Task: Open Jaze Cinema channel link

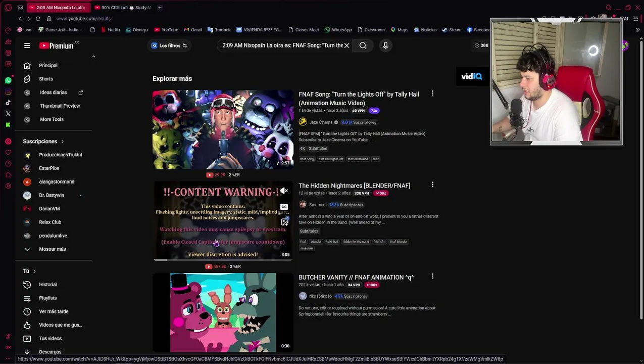Action: click(321, 122)
